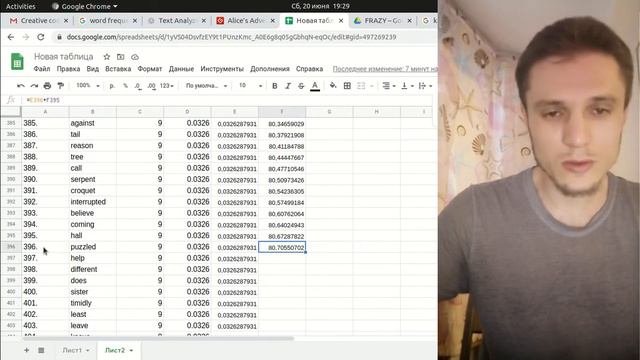The height and width of the screenshot is (360, 640).
Task: Open the text color picker
Action: click(315, 86)
